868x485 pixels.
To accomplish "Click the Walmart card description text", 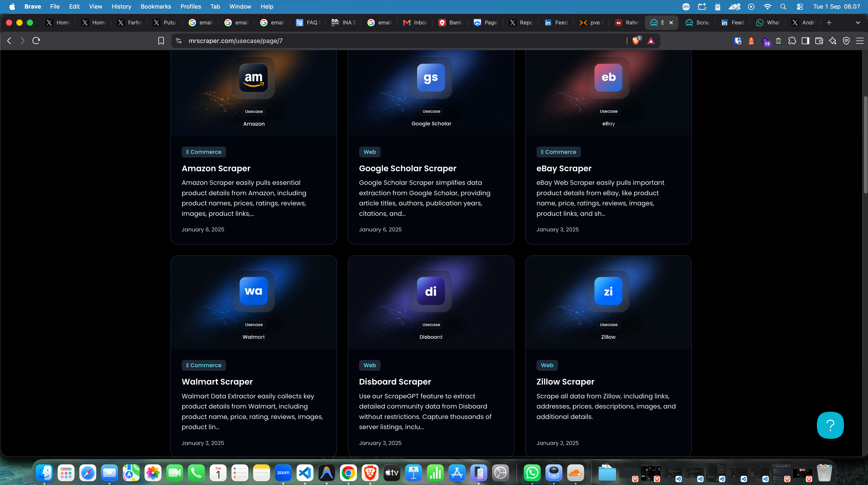I will (x=252, y=411).
